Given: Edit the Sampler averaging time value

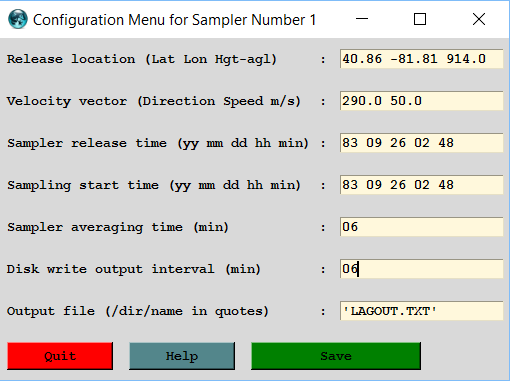Looking at the screenshot, I should (421, 227).
